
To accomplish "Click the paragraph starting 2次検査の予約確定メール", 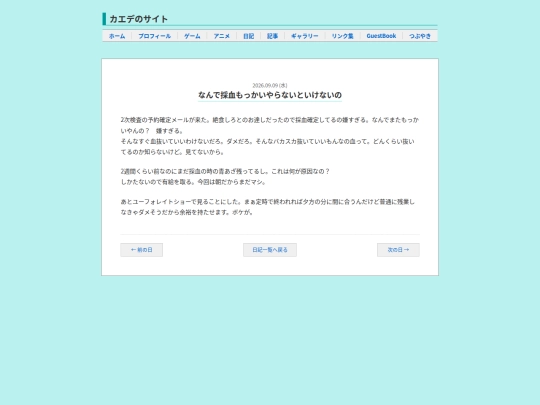I will tap(270, 125).
